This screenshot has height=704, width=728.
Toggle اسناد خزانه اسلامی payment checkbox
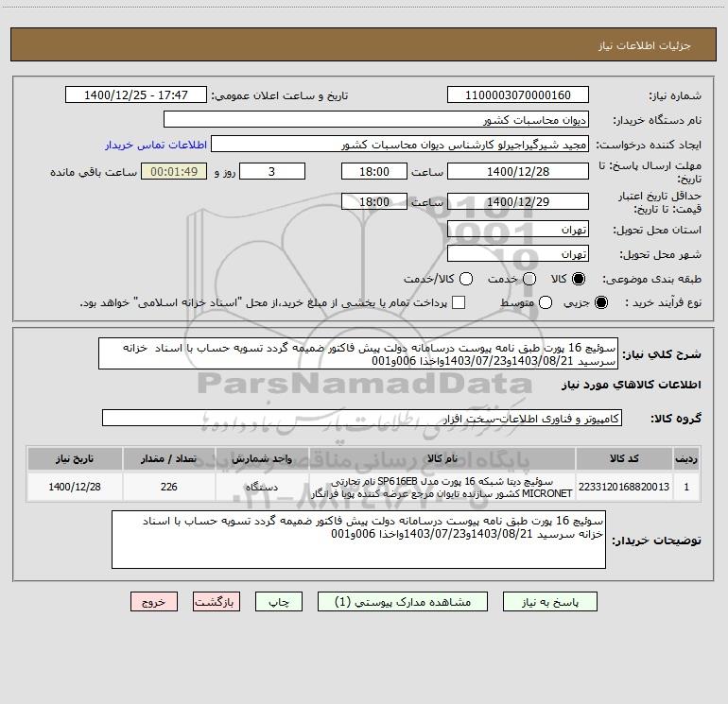click(x=459, y=302)
